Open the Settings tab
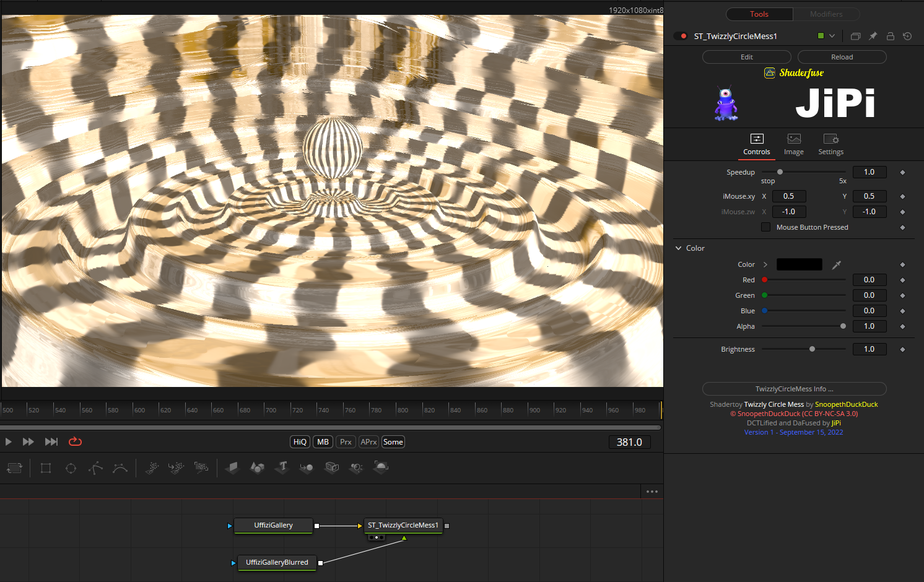Image resolution: width=924 pixels, height=582 pixels. (x=831, y=145)
